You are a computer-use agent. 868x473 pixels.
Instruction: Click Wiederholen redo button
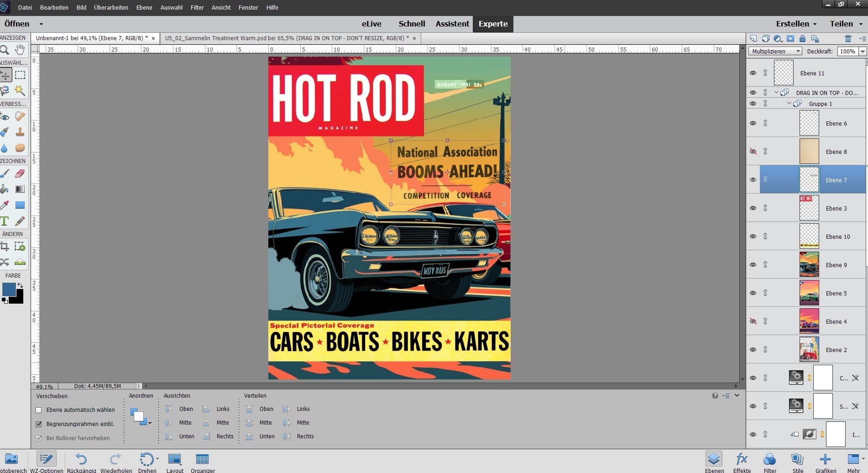(116, 462)
